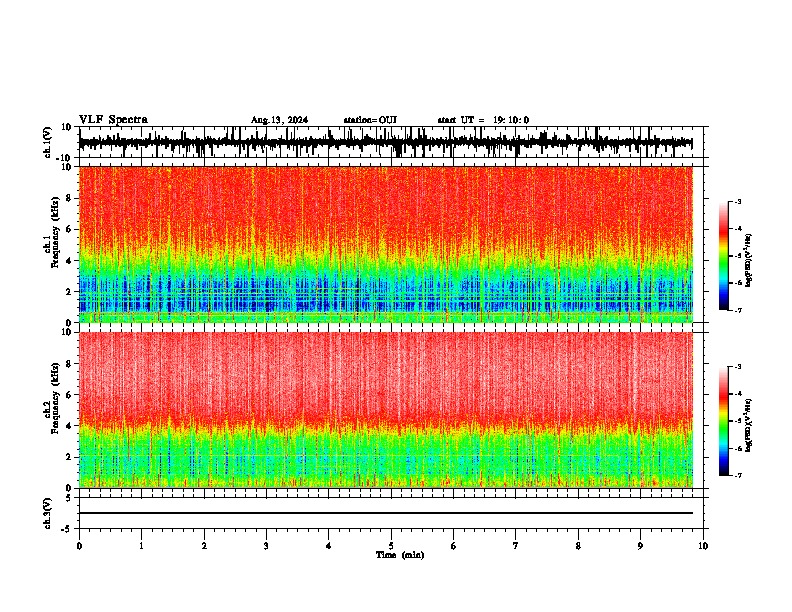Click the flat ch.3 voltage line trace
This screenshot has height=612, width=792.
(x=386, y=513)
